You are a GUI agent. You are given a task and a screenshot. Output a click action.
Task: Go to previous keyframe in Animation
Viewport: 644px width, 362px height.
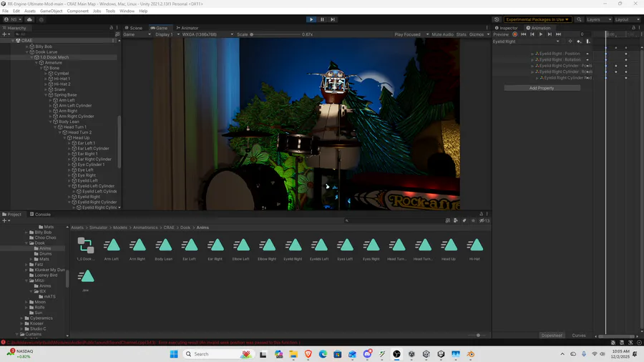[x=532, y=34]
